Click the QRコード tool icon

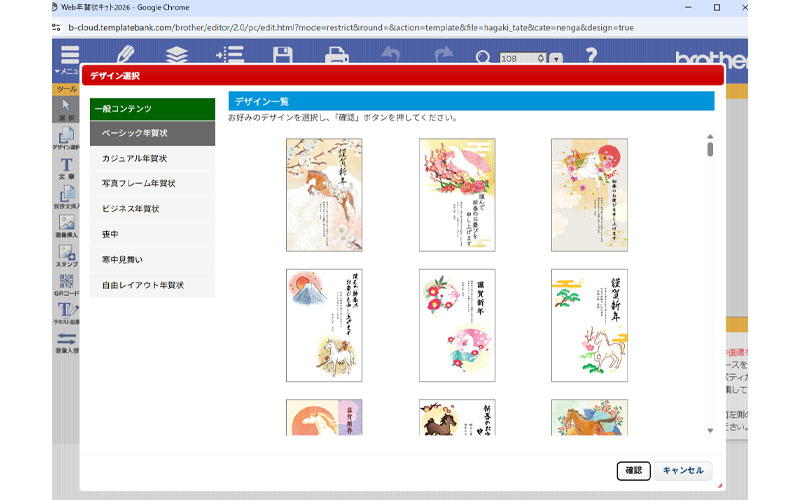coord(66,284)
